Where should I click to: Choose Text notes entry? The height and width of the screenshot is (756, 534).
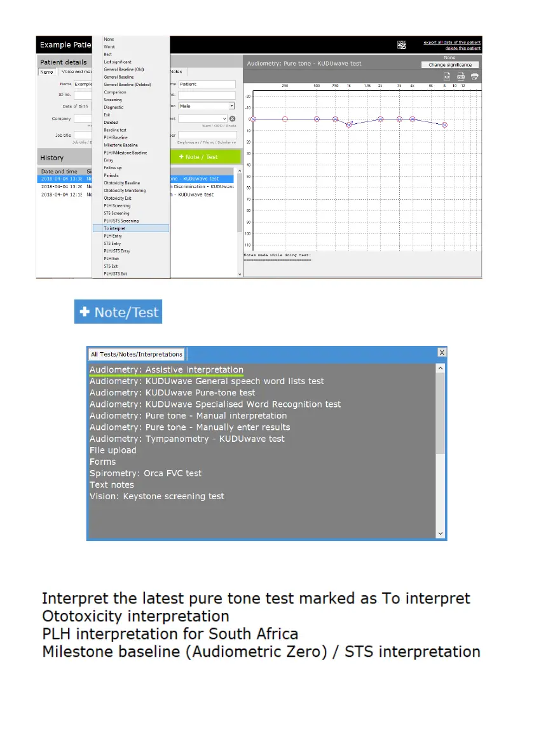point(112,485)
